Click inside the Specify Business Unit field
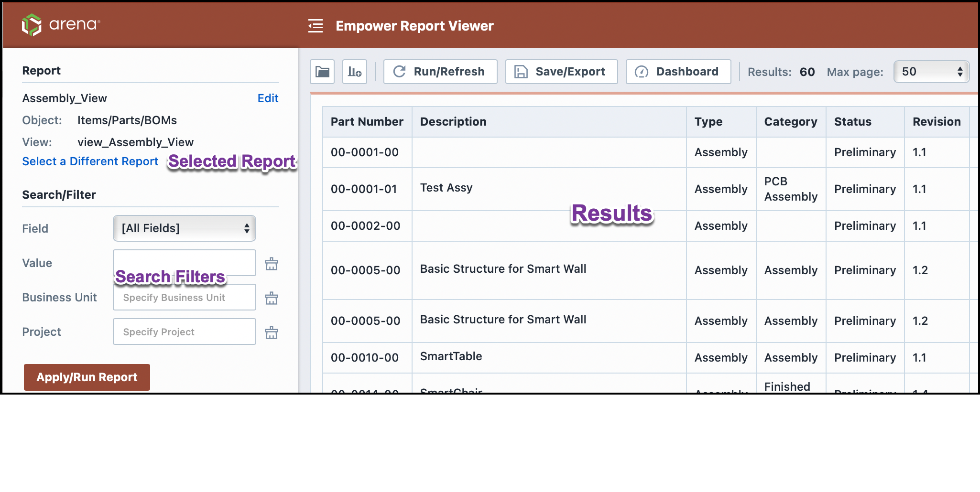This screenshot has width=980, height=492. [184, 297]
